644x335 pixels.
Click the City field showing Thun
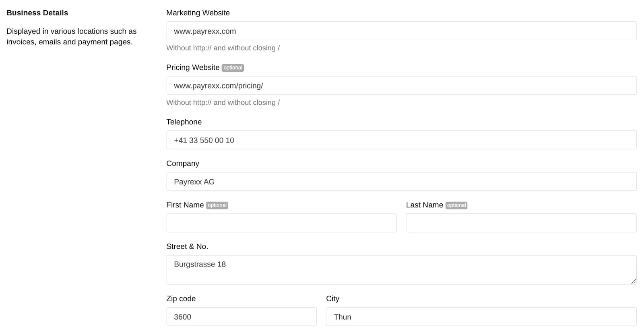coord(481,316)
